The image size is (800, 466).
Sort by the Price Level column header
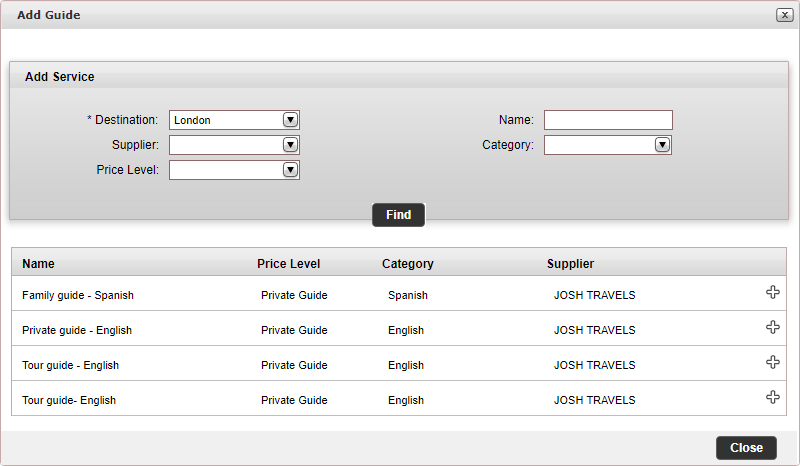[x=288, y=264]
